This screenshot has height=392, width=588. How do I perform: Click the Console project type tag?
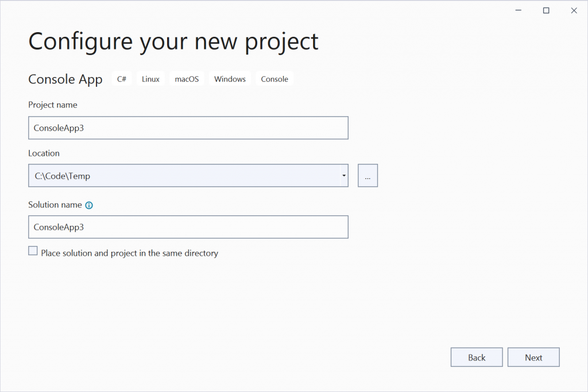tap(274, 79)
